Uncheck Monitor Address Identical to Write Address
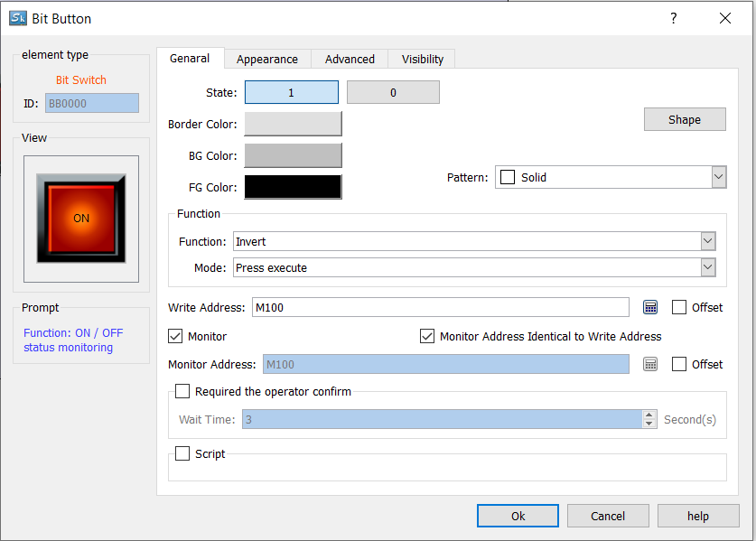 [x=426, y=336]
